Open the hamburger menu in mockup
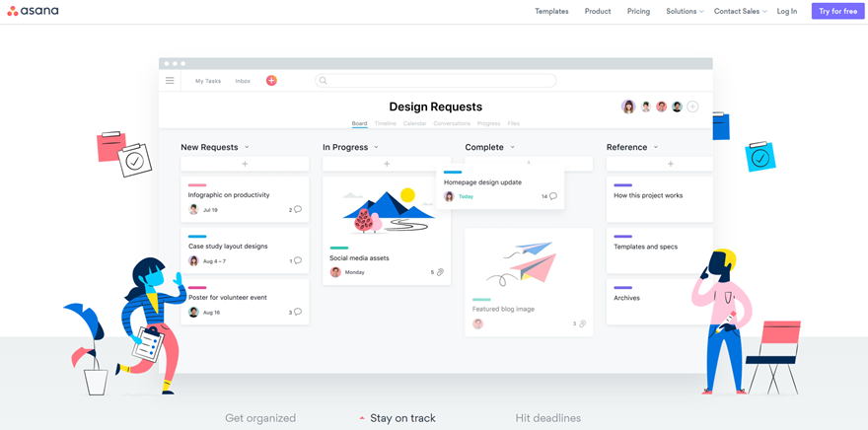The image size is (868, 430). 170,81
